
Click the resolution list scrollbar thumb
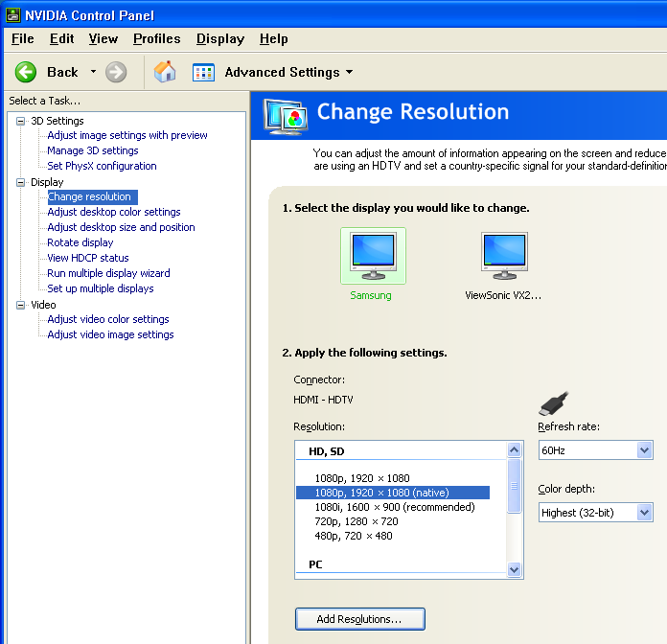pyautogui.click(x=514, y=486)
